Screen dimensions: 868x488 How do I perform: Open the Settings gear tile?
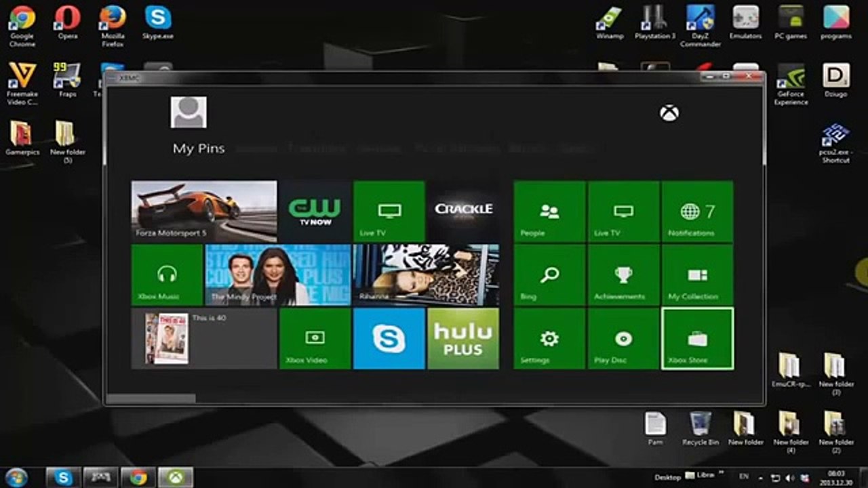click(x=550, y=339)
